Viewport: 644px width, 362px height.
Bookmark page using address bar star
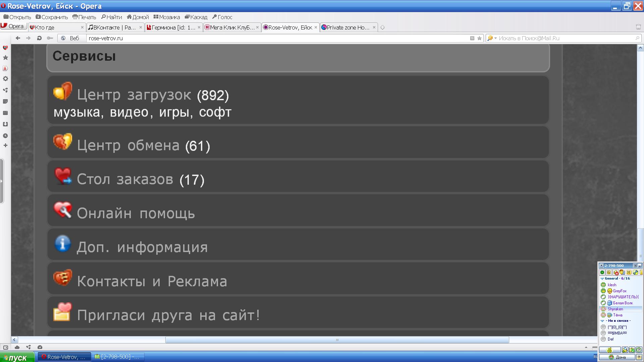point(479,38)
